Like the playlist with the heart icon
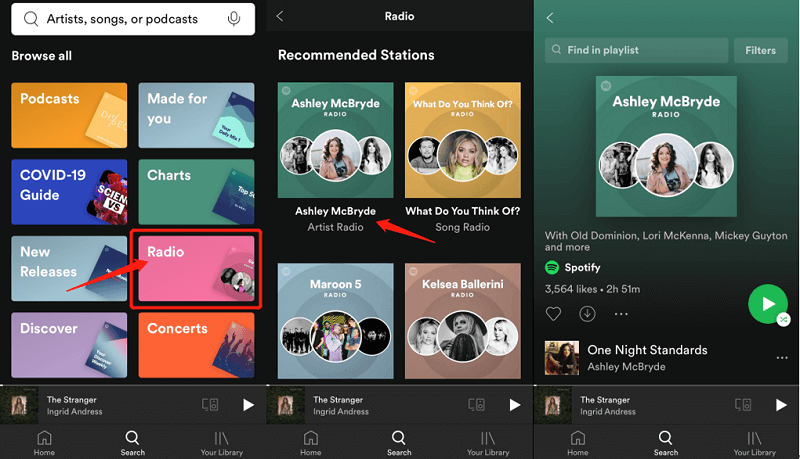The width and height of the screenshot is (800, 459). pyautogui.click(x=553, y=313)
